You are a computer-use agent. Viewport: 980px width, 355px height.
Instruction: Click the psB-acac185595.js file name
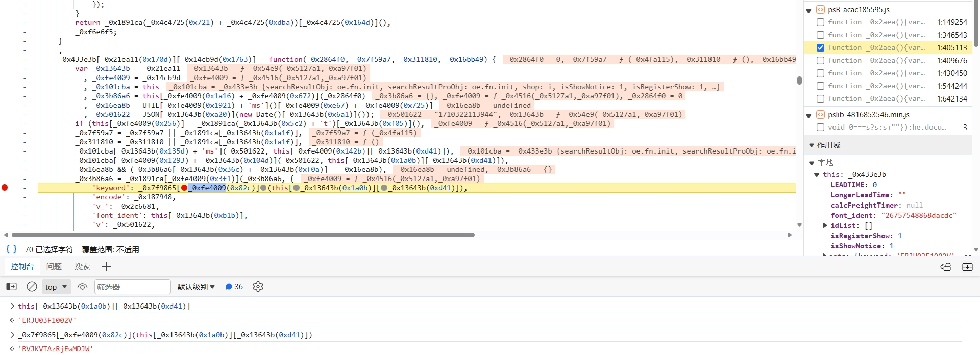click(859, 9)
